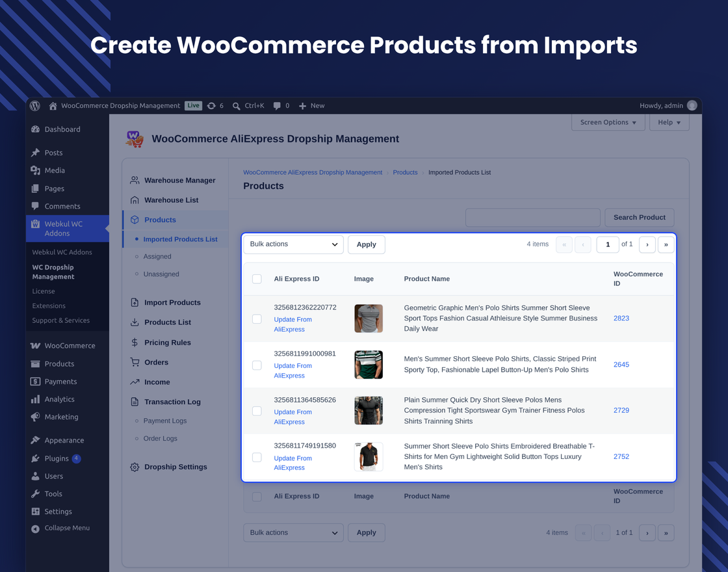Open WooCommerce ID link 2752
Screen dimensions: 728x572
point(621,456)
